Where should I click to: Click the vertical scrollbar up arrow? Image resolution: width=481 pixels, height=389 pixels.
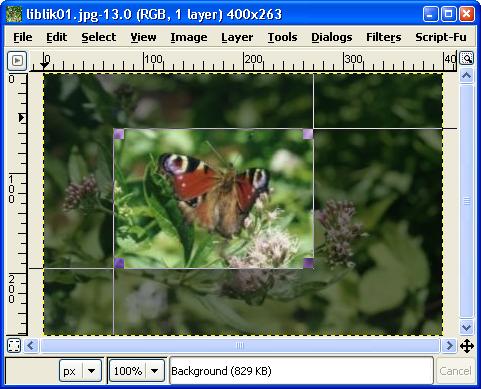pos(466,76)
